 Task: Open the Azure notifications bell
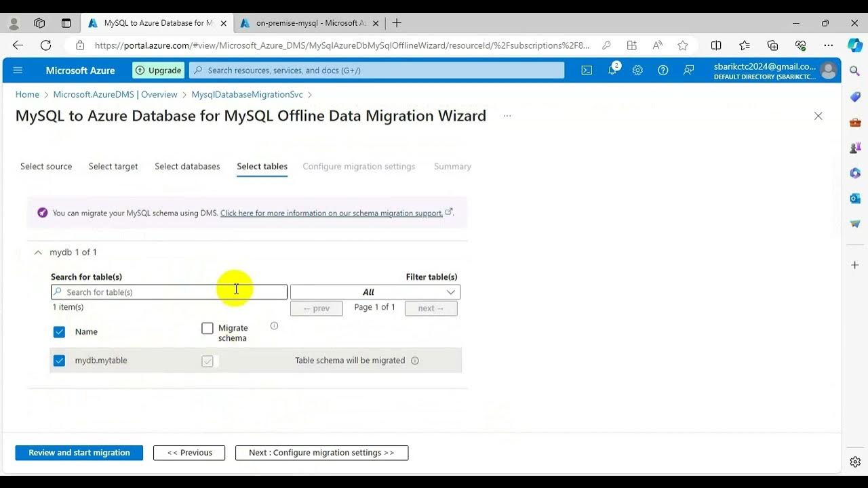612,70
